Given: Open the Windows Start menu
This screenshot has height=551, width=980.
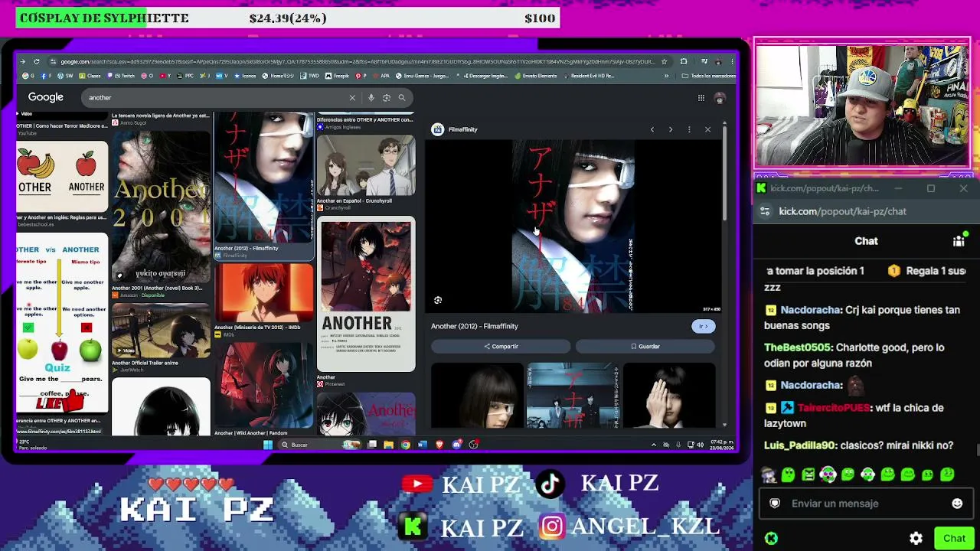Looking at the screenshot, I should click(x=268, y=445).
